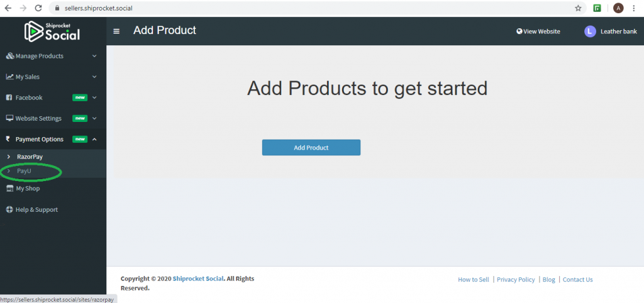Open Website Settings menu
Viewport: 644px width, 303px height.
click(53, 118)
